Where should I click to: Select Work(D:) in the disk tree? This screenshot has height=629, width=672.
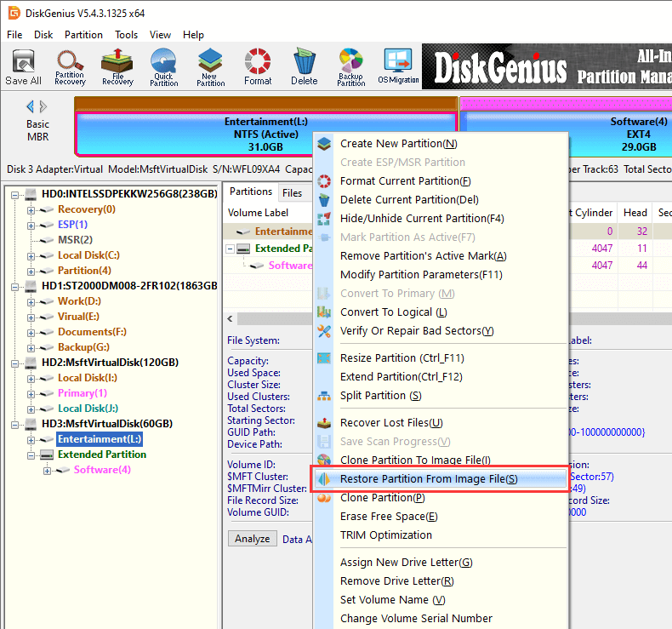point(80,301)
